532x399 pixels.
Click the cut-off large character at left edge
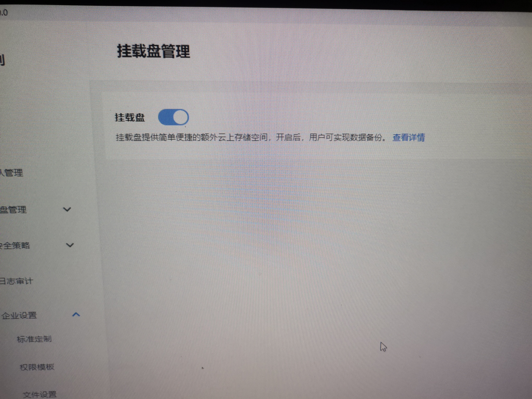point(2,60)
